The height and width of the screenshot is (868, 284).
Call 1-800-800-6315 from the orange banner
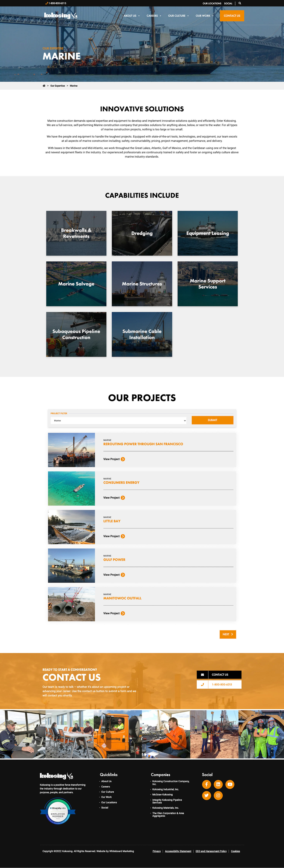pyautogui.click(x=219, y=684)
